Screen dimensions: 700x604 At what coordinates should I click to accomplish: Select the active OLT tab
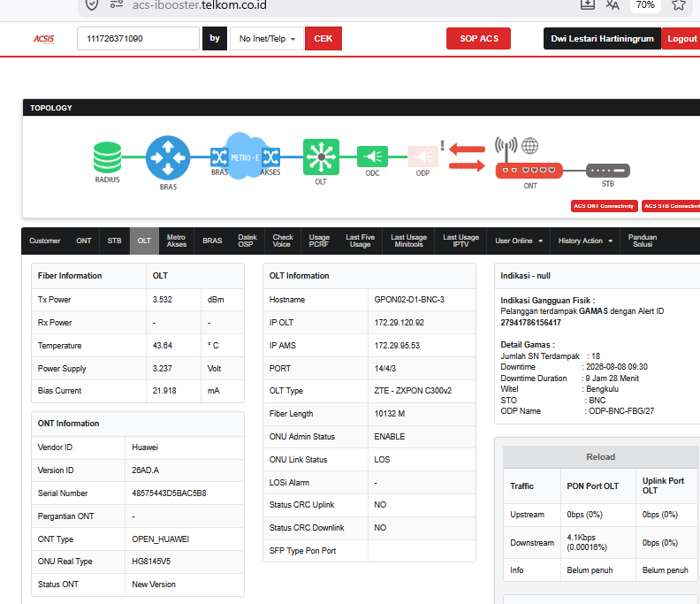click(144, 241)
